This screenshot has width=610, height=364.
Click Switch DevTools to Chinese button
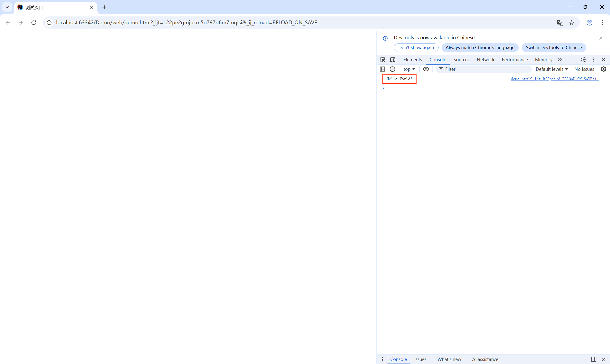[554, 48]
